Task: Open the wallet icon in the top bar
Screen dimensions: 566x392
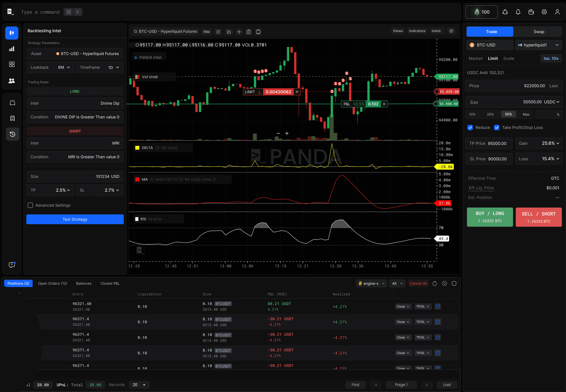Action: tap(531, 12)
